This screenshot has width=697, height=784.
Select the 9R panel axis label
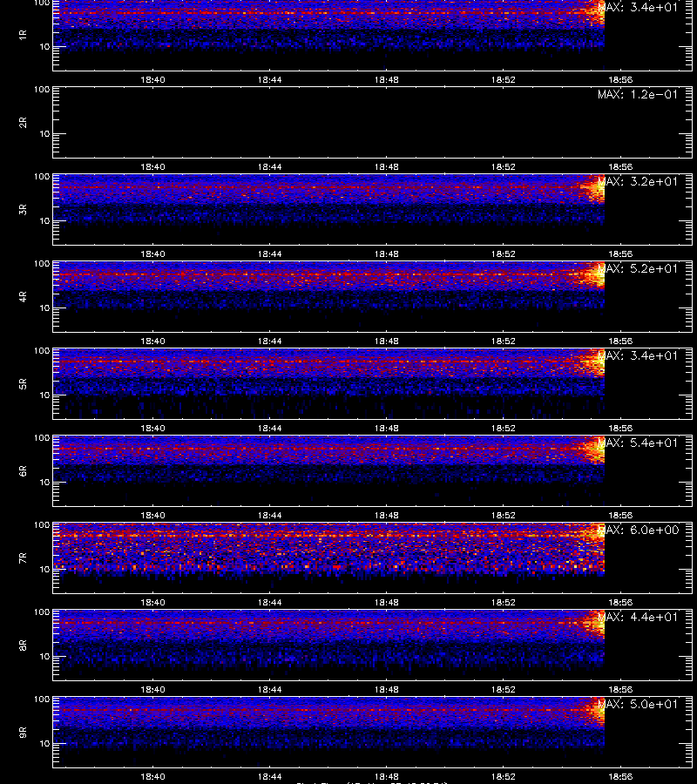coord(23,733)
